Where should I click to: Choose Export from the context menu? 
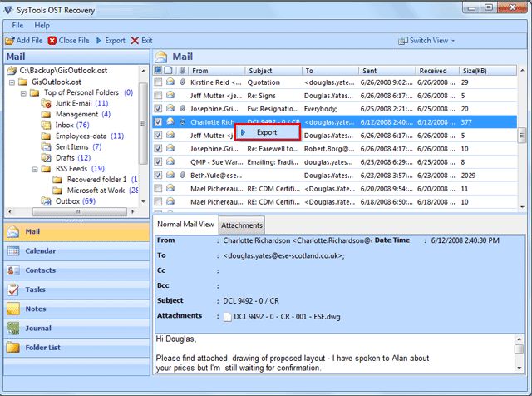point(266,132)
